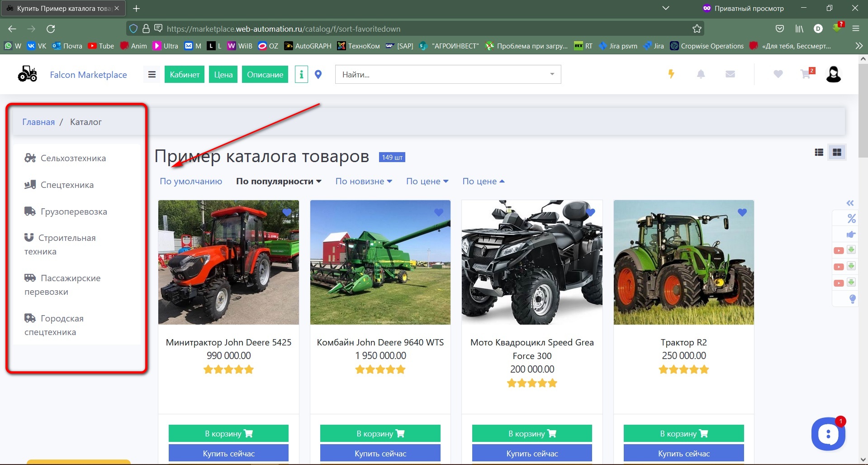Expand the Найти search dropdown arrow
The width and height of the screenshot is (868, 465).
coord(552,74)
